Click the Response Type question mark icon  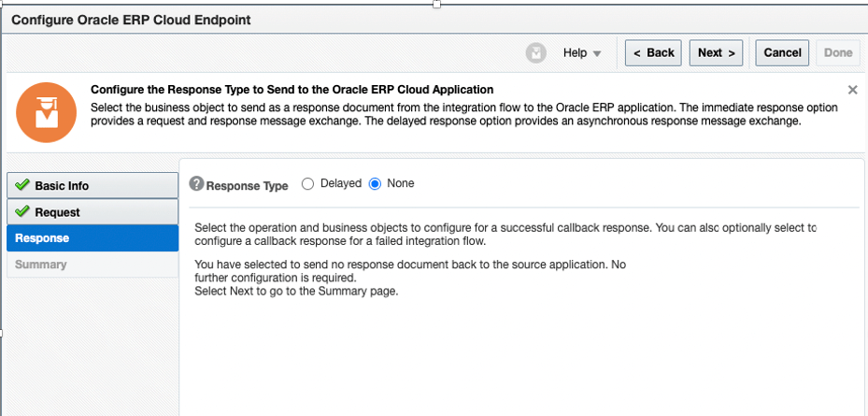tap(196, 184)
